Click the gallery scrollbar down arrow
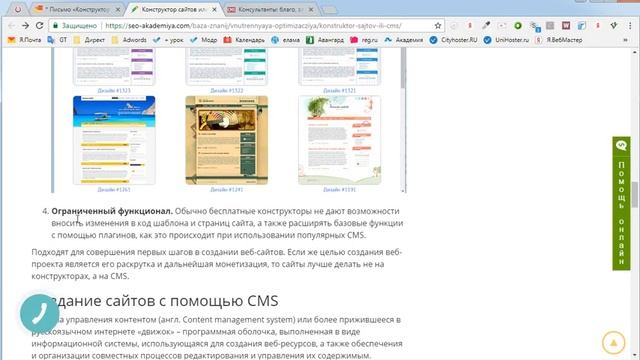 click(403, 191)
